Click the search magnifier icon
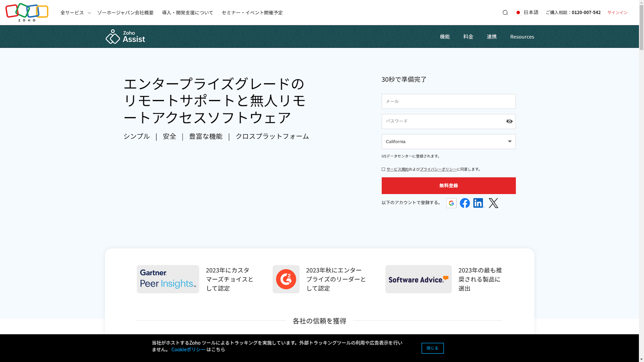Screen dimensions: 644x362 pyautogui.click(x=505, y=13)
